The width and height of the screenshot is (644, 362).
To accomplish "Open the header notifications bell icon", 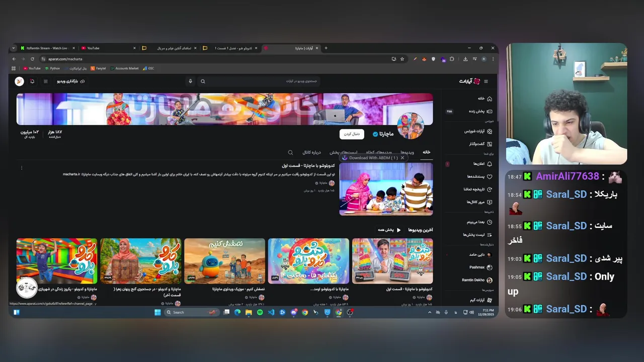I will click(32, 81).
